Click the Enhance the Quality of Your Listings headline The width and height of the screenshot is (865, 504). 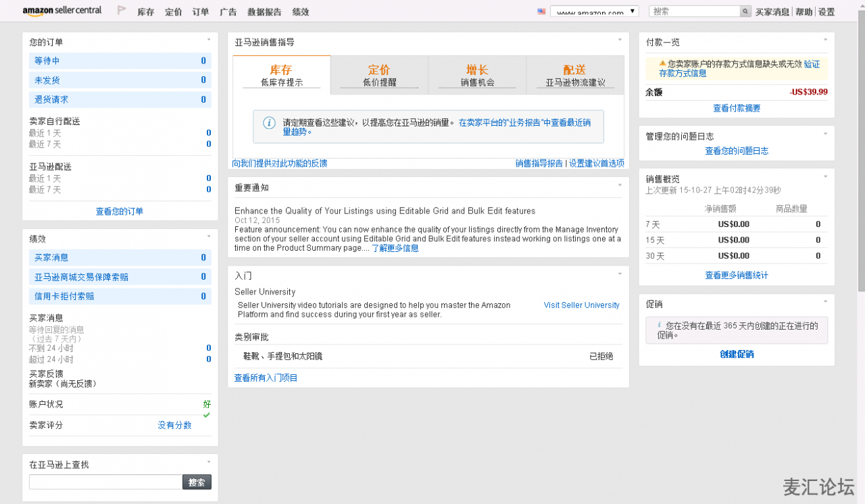pos(385,211)
